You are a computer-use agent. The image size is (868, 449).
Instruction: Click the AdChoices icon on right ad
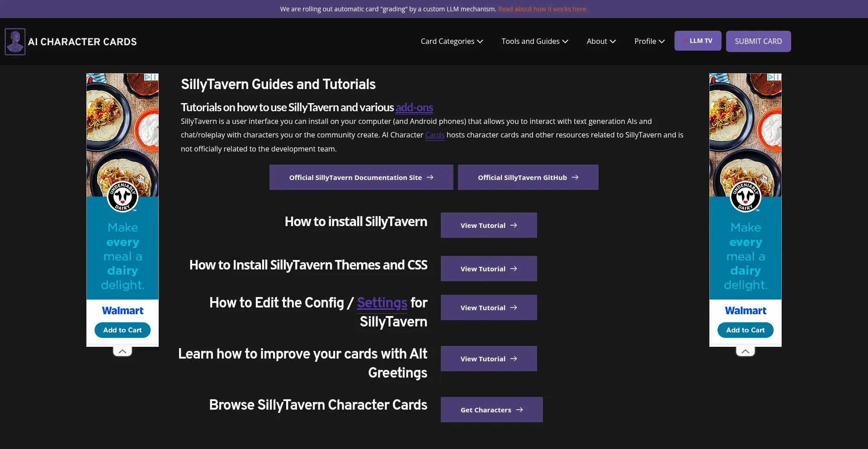coord(770,77)
